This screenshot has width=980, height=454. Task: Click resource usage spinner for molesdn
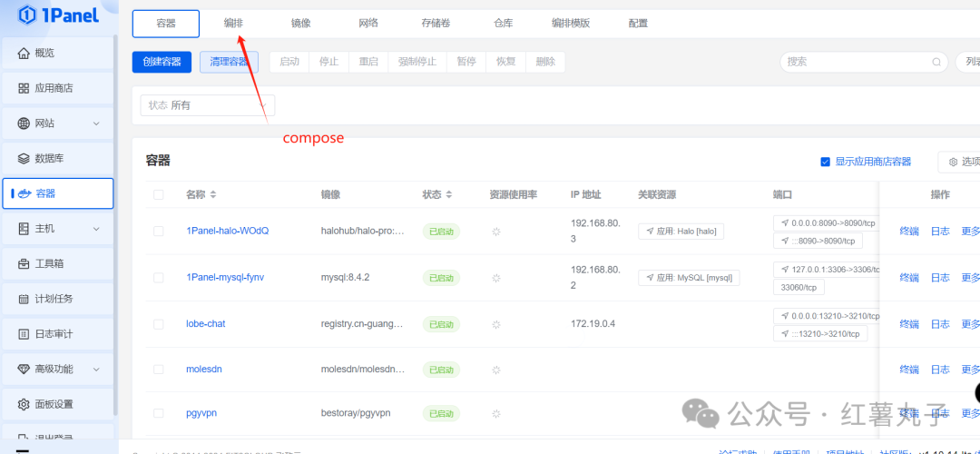click(496, 370)
